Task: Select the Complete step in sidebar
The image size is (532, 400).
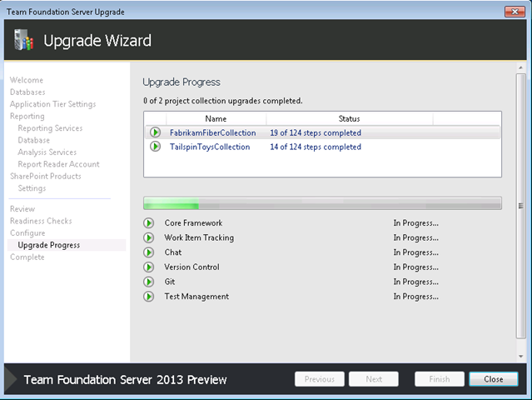Action: tap(27, 257)
